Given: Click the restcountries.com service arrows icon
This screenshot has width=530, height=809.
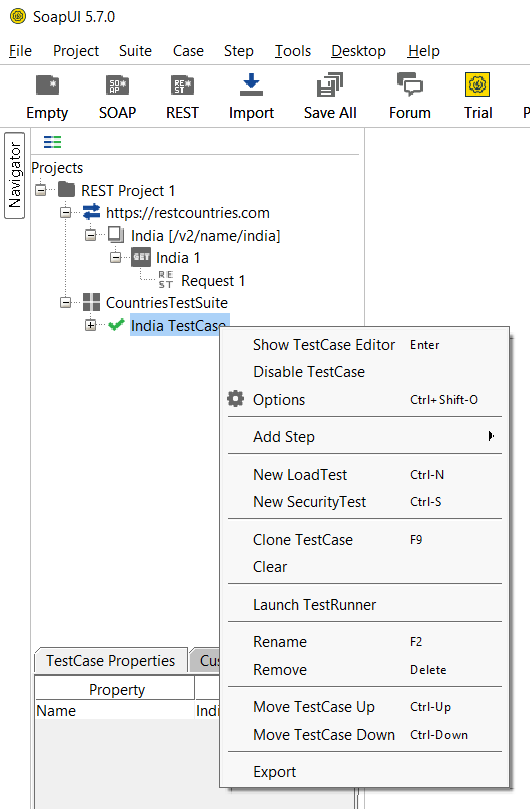Looking at the screenshot, I should click(91, 212).
